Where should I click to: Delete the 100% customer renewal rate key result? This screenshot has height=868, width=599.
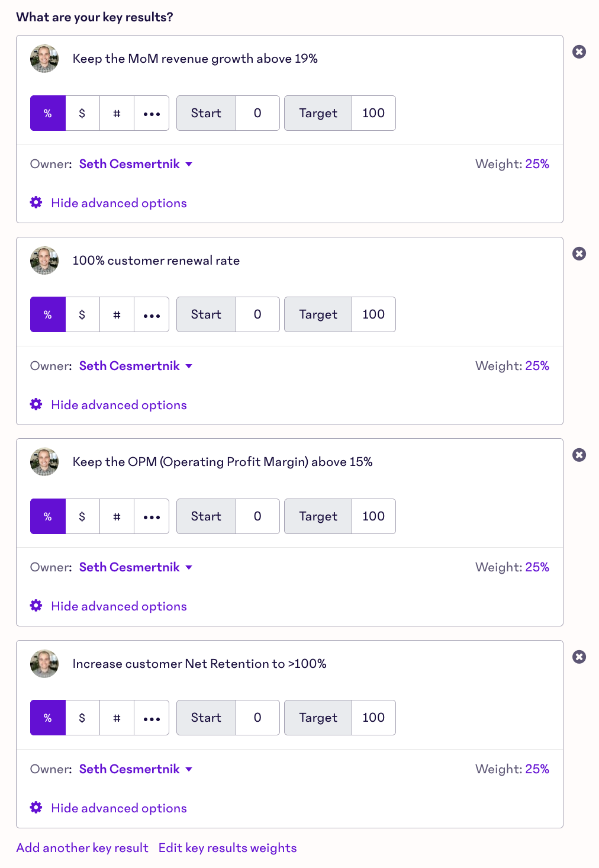pos(579,254)
